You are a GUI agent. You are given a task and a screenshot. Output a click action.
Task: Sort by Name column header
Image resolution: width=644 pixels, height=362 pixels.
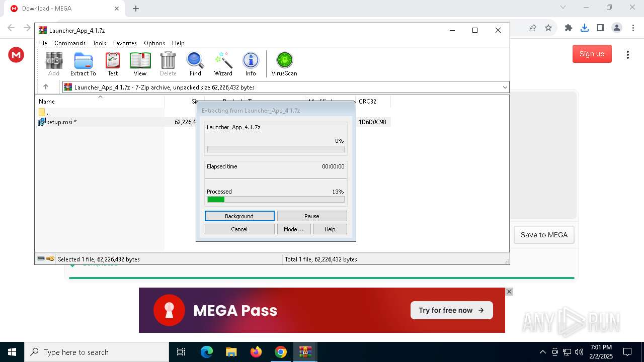(x=100, y=101)
